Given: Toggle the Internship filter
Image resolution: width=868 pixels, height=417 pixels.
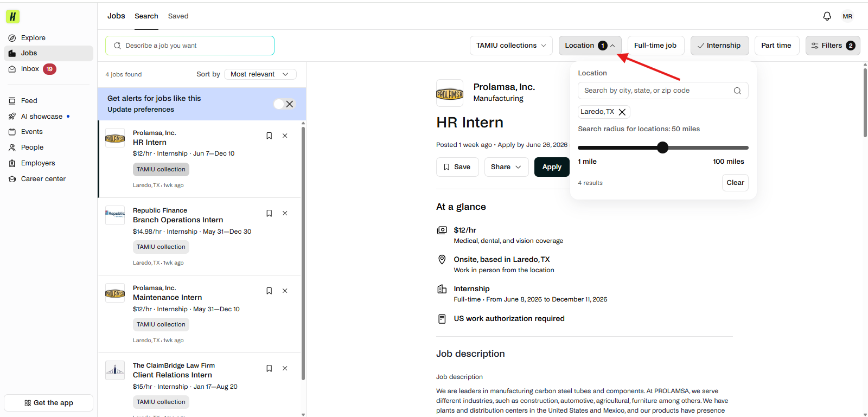Looking at the screenshot, I should (x=719, y=46).
